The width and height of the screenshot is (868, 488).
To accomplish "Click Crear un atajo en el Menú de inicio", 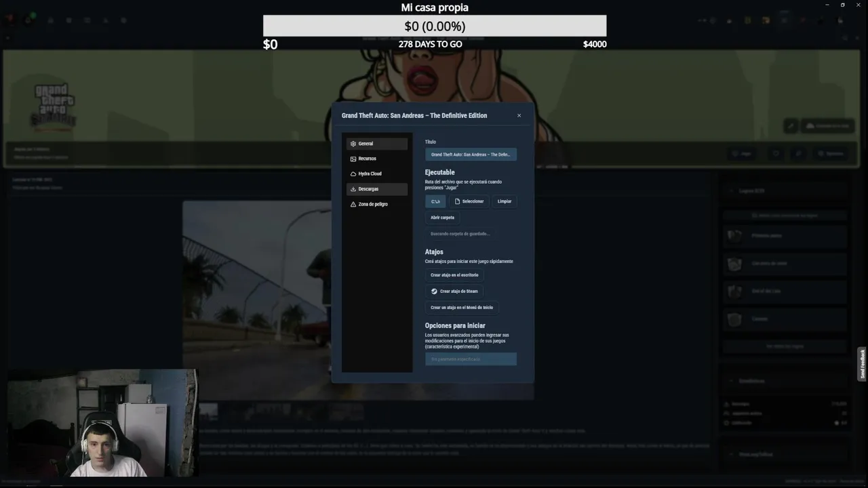I will 462,308.
